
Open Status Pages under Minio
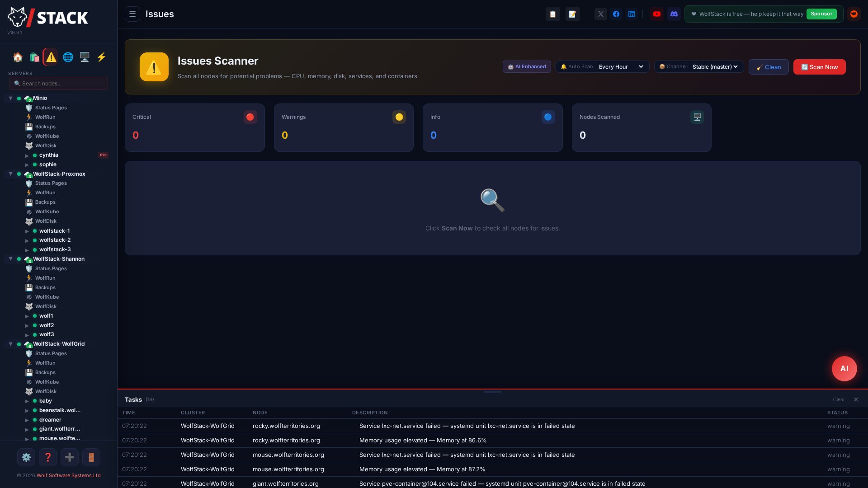51,108
